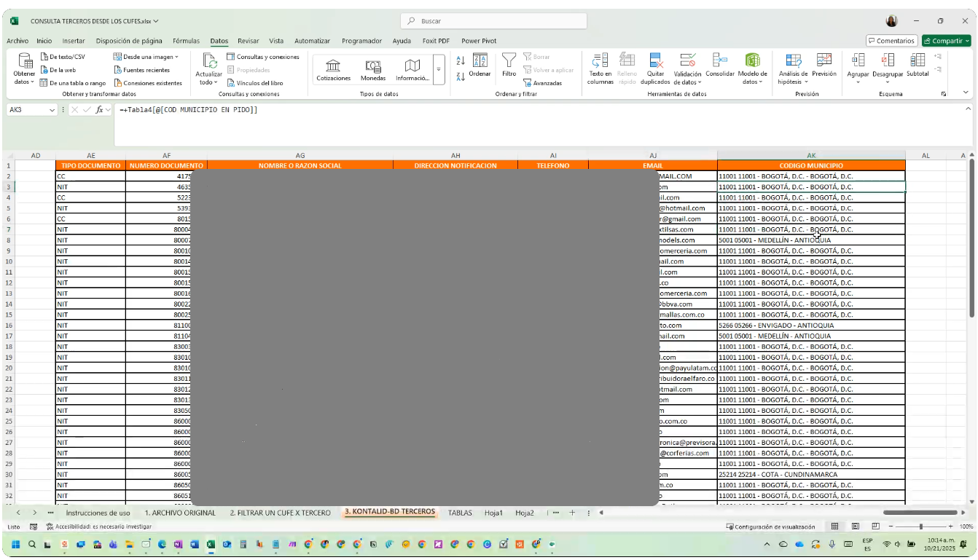Open the Ordenar sort dialog
This screenshot has width=978, height=560.
(x=480, y=64)
